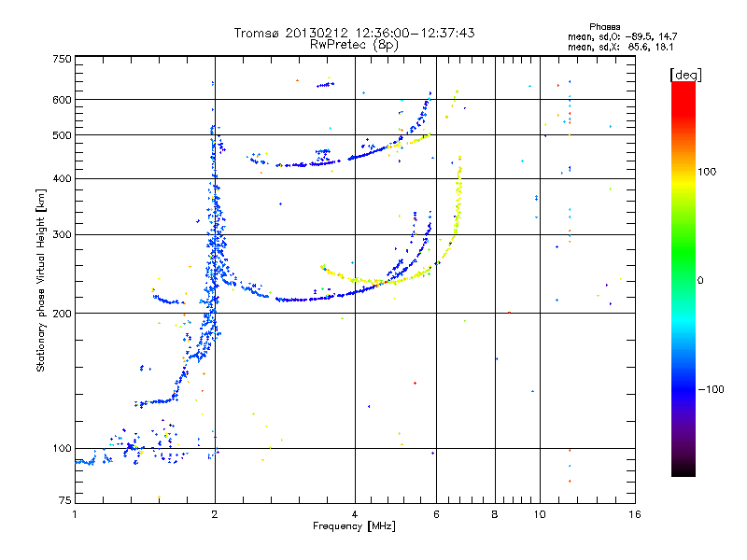Click the x-axis tick label '10'
This screenshot has height=560, width=747.
540,514
